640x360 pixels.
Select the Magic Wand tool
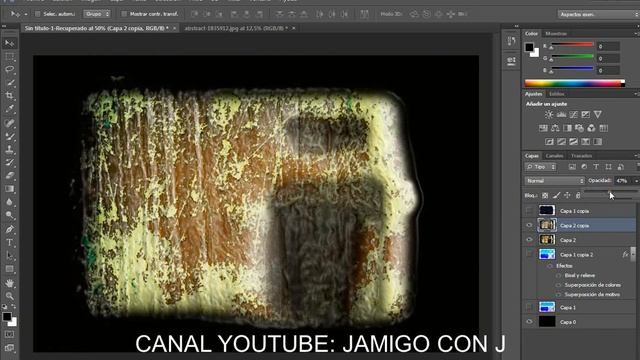(10, 83)
